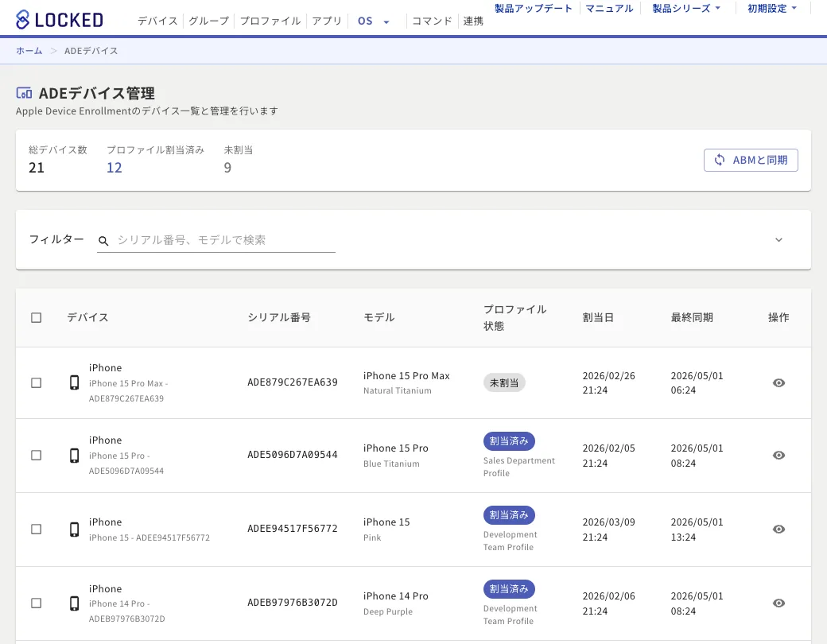Click 割当済み chip in iPhone 15 Pink row
Screen dimensions: 827x644
509,514
